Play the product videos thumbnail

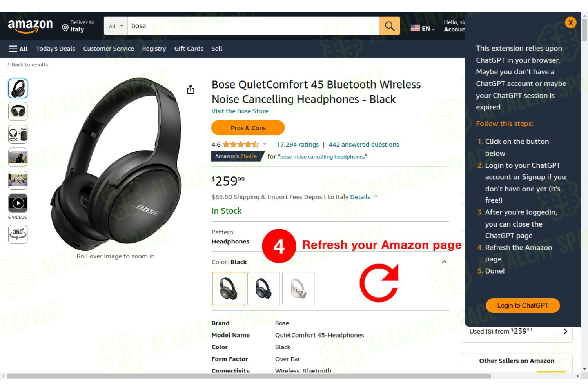pos(18,203)
